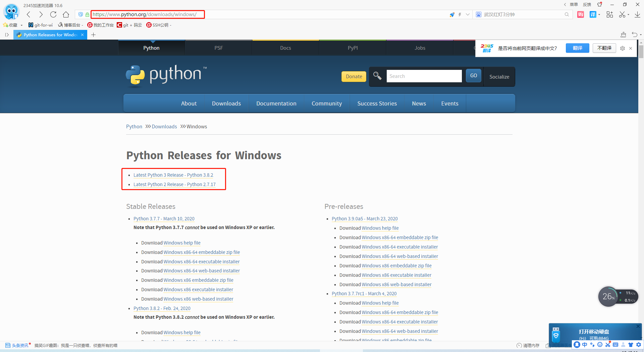Click the yellow Donate button
644x352 pixels.
click(x=354, y=76)
